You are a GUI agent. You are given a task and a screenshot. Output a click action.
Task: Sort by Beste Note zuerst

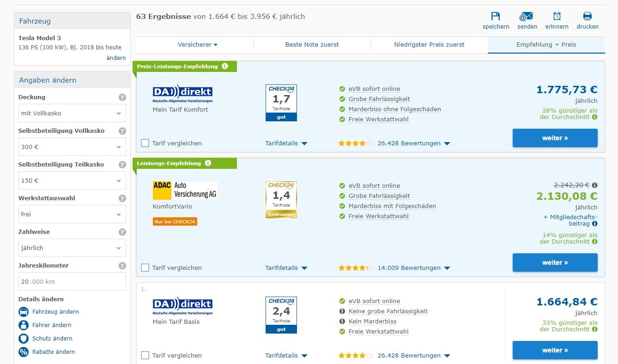point(312,45)
